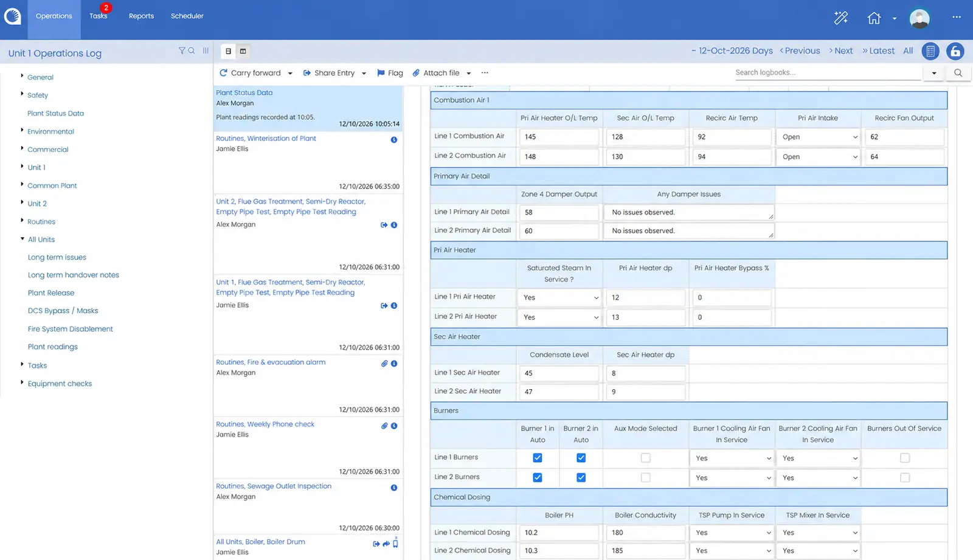Open the Reports tab
Viewport: 973px width, 560px height.
coord(141,16)
